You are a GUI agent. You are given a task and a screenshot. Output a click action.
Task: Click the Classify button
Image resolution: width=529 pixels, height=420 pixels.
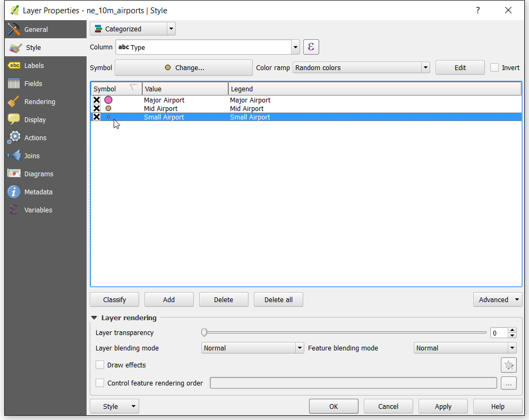(x=114, y=299)
